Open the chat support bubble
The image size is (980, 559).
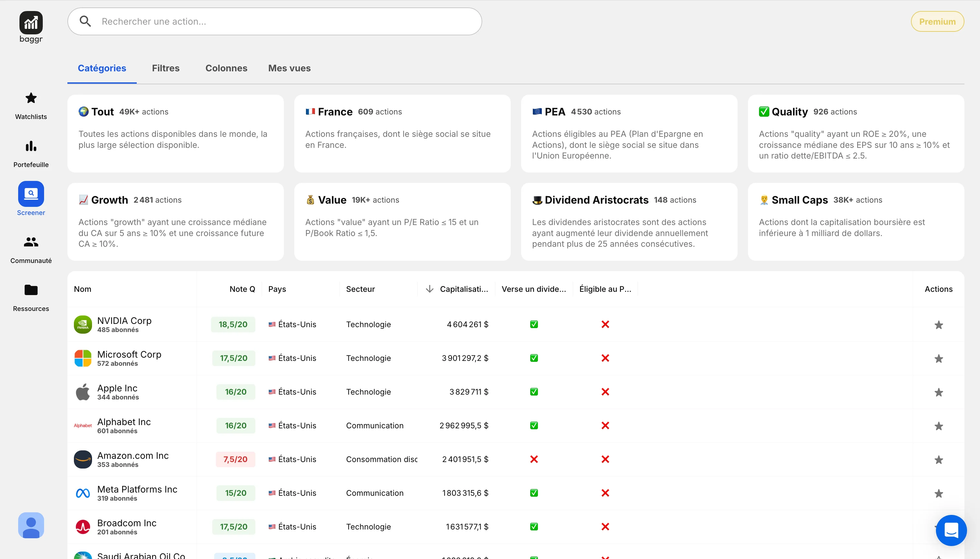pyautogui.click(x=951, y=530)
